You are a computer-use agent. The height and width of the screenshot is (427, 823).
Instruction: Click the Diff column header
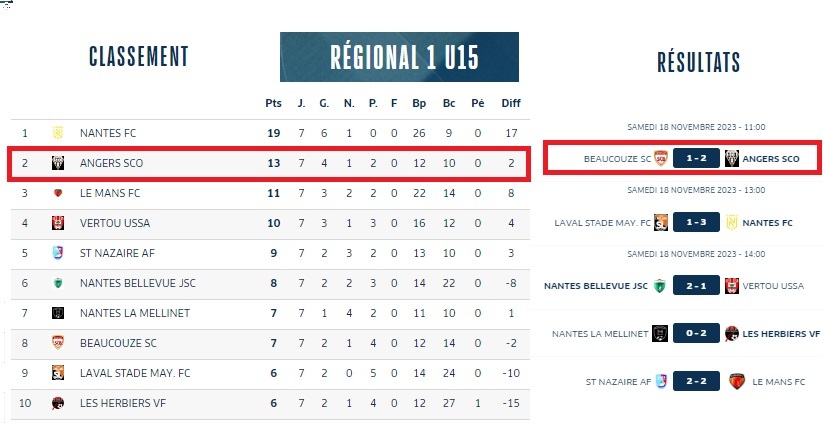coord(510,103)
